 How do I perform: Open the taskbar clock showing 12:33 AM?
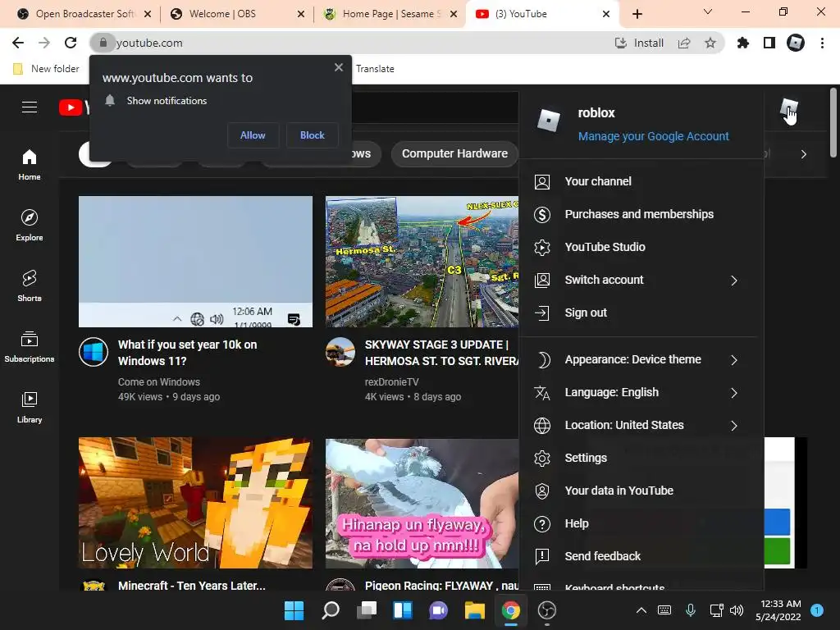point(778,610)
